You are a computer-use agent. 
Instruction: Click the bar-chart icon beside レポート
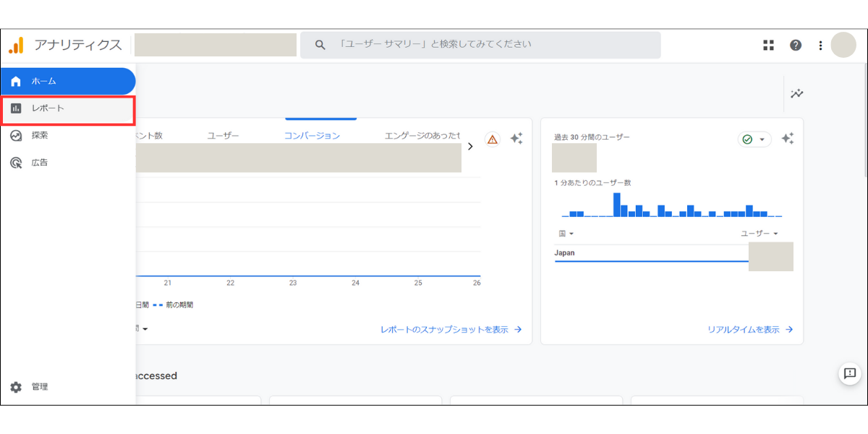pyautogui.click(x=16, y=109)
